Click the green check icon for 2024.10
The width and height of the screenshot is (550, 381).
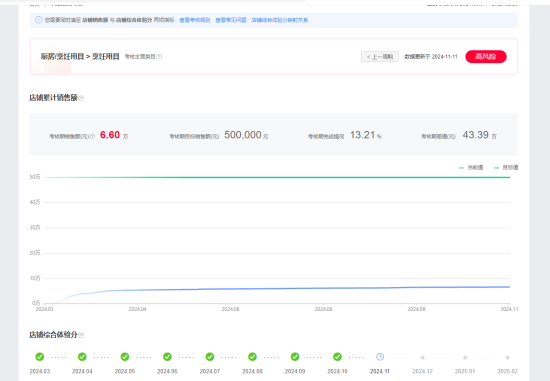coord(337,357)
